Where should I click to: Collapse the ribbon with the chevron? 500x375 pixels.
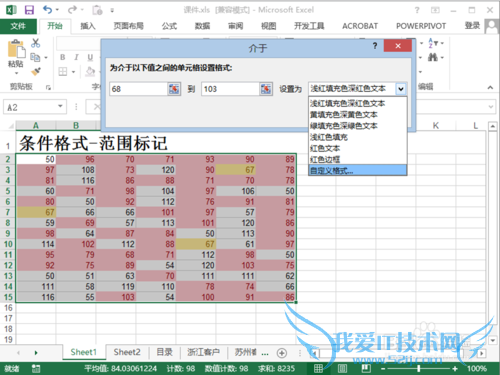pos(490,88)
